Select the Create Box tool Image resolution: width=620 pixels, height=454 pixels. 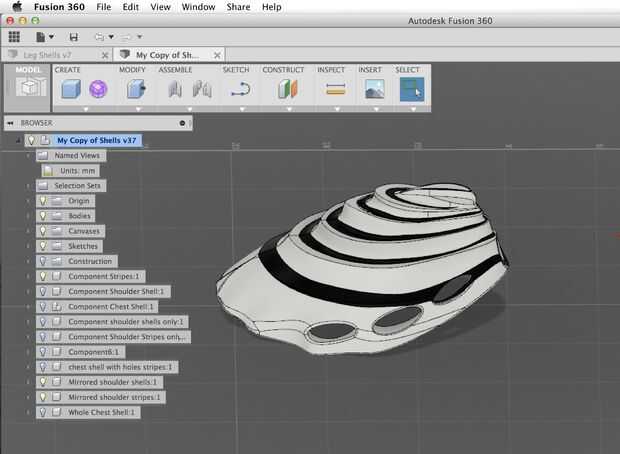[71, 89]
